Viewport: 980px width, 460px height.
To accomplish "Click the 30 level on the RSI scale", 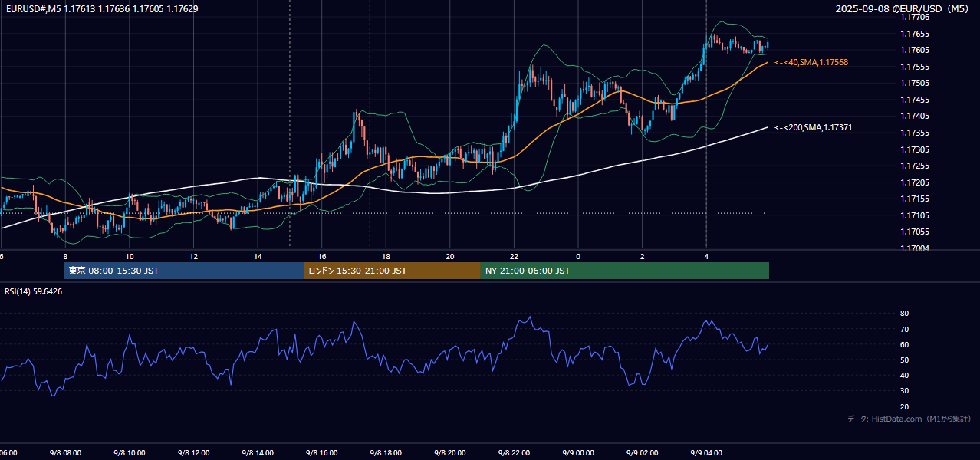I will (x=904, y=391).
